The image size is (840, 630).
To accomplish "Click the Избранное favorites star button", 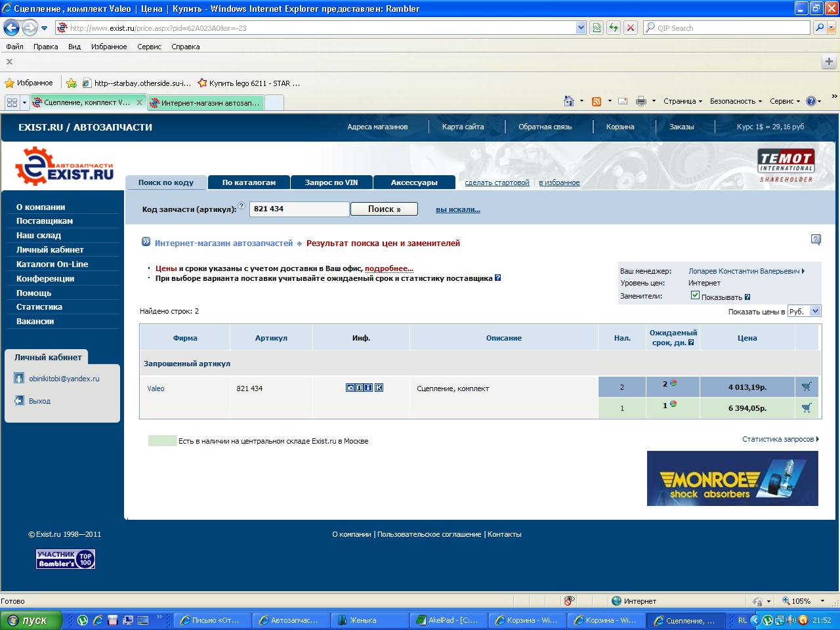I will coord(29,83).
